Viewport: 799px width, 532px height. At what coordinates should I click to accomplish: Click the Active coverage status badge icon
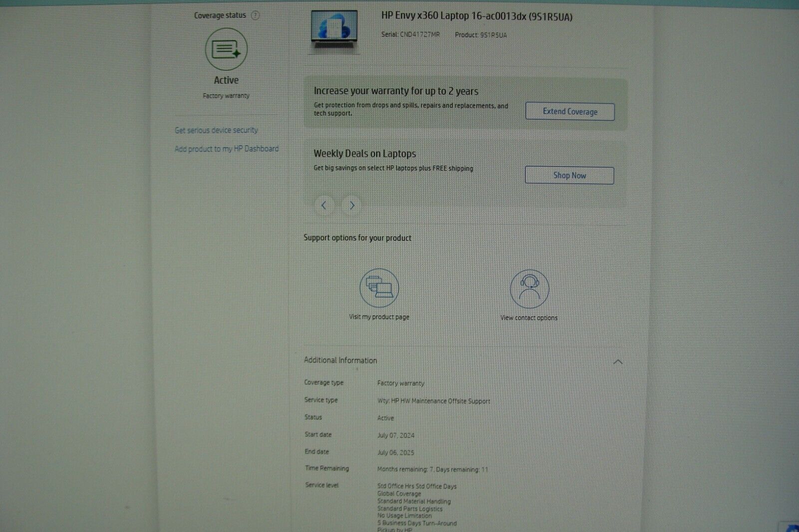[x=226, y=49]
